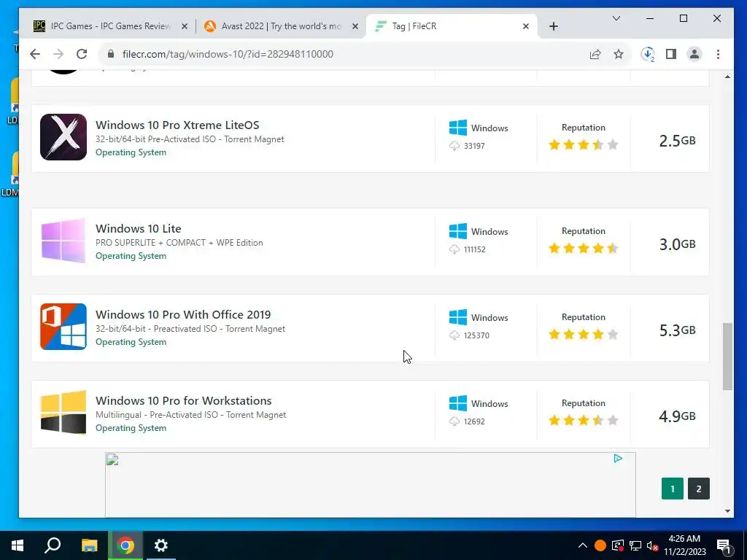The width and height of the screenshot is (747, 560).
Task: Click the 2.5GB size text
Action: coord(677,141)
